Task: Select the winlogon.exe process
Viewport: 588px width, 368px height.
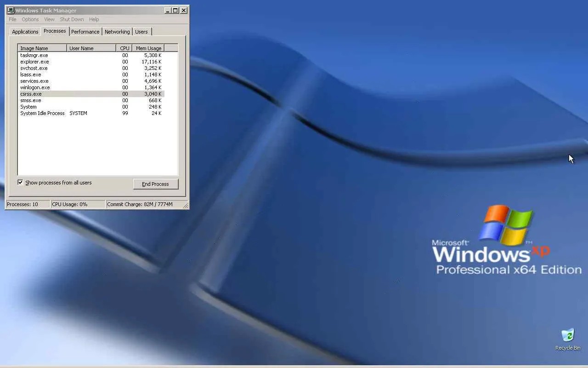Action: click(91, 87)
